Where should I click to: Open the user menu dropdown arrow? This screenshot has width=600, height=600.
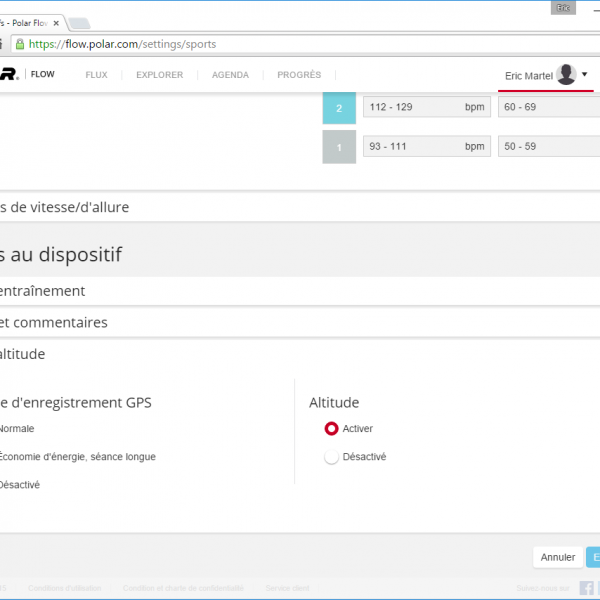click(585, 74)
